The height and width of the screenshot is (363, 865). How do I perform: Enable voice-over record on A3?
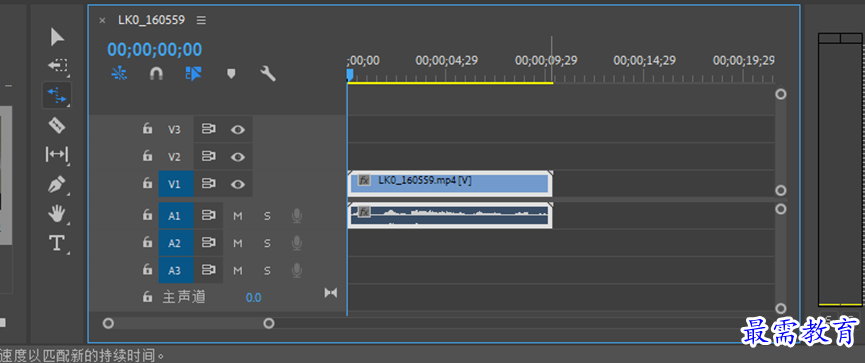tap(297, 271)
